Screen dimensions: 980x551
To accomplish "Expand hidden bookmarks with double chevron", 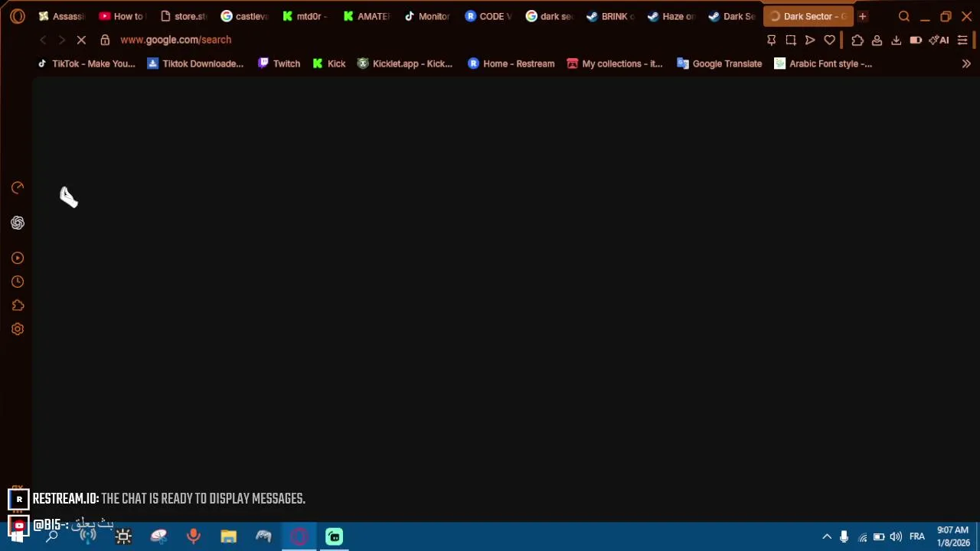I will coord(966,64).
